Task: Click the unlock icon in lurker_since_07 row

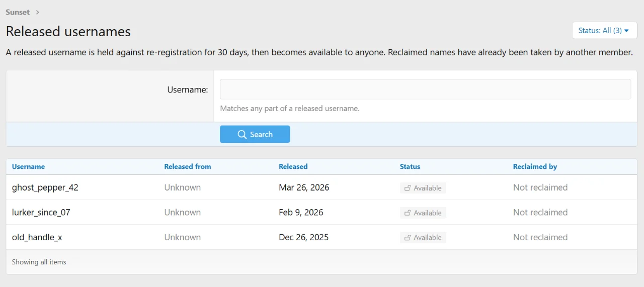Action: (408, 213)
